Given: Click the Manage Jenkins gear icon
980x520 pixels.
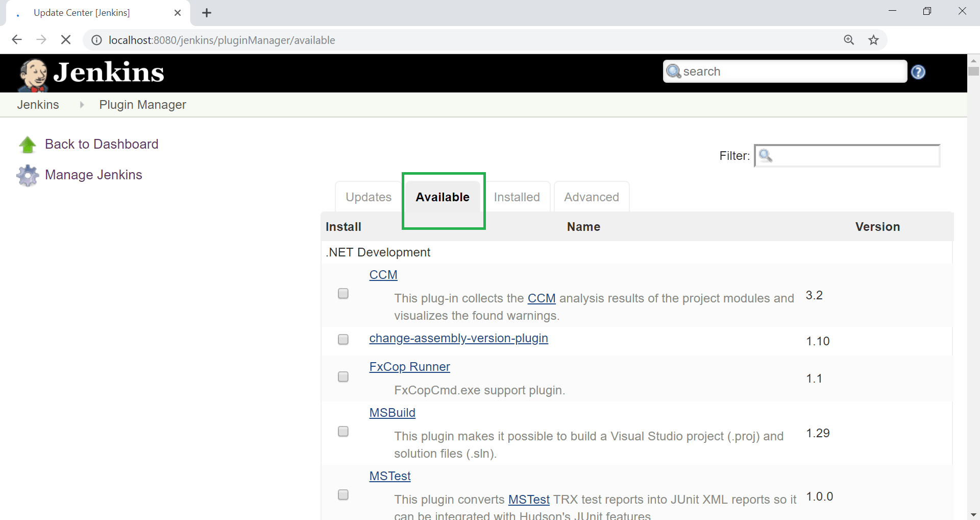Looking at the screenshot, I should click(28, 175).
